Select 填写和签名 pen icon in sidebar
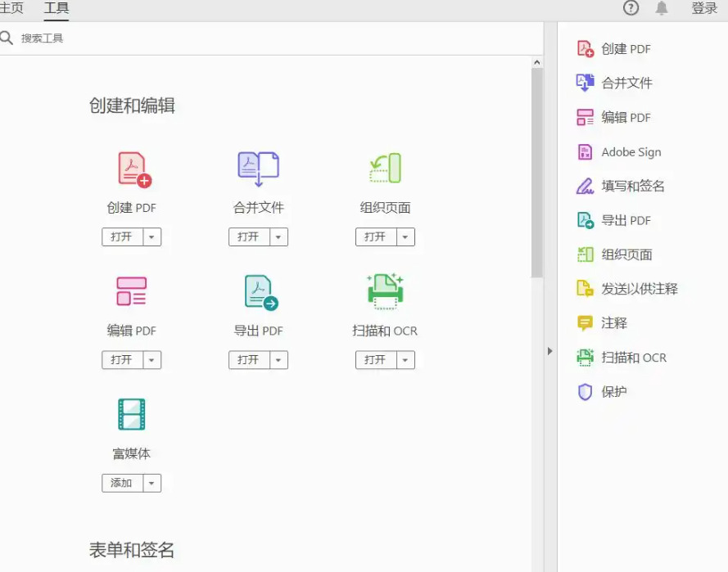 585,186
